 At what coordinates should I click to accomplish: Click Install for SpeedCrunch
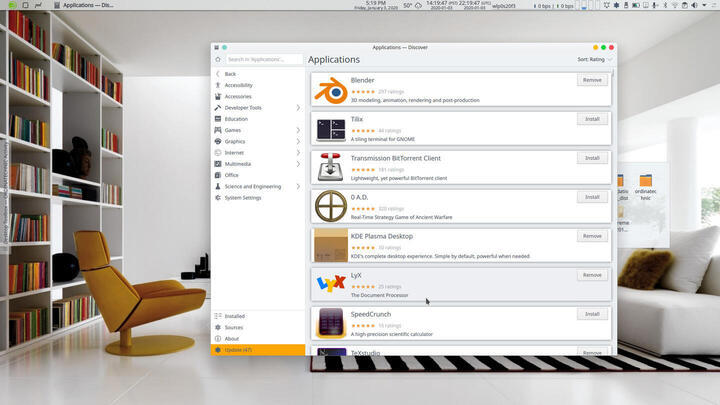[x=592, y=314]
